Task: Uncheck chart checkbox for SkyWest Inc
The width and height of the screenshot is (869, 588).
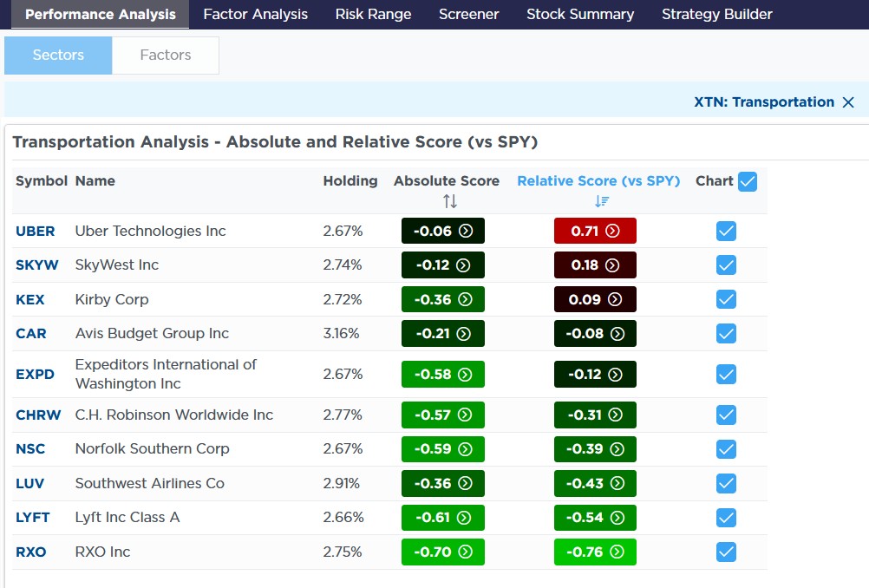Action: coord(726,265)
